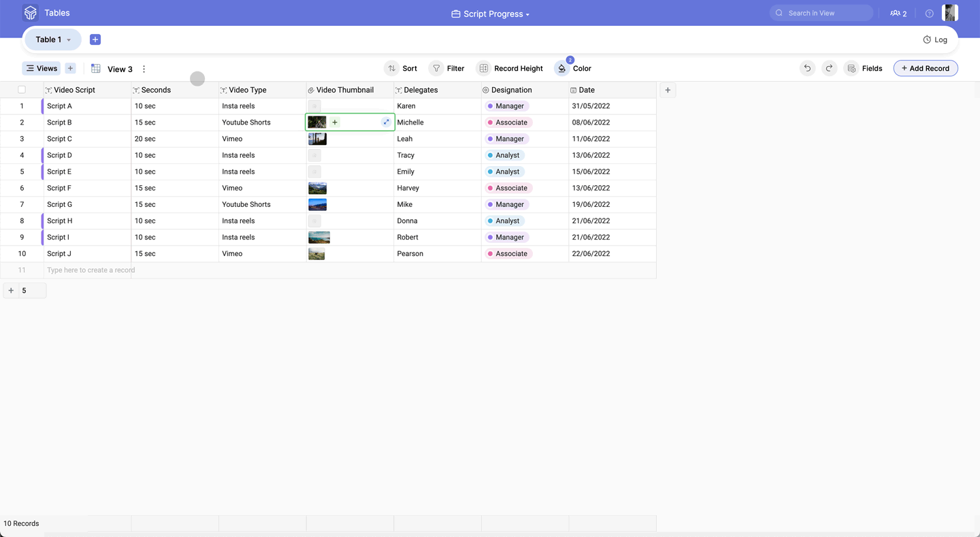Click the undo arrow icon
Image resolution: width=980 pixels, height=537 pixels.
tap(807, 68)
